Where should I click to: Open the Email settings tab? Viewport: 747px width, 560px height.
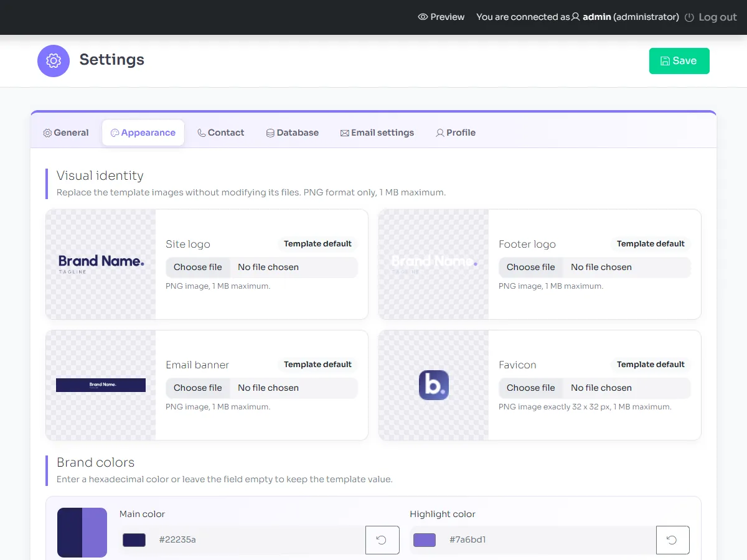coord(377,133)
